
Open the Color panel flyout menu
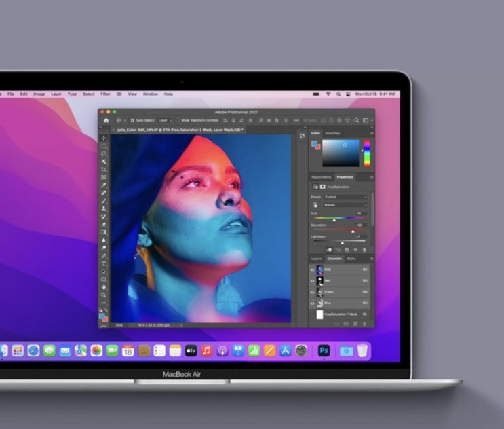tap(371, 133)
